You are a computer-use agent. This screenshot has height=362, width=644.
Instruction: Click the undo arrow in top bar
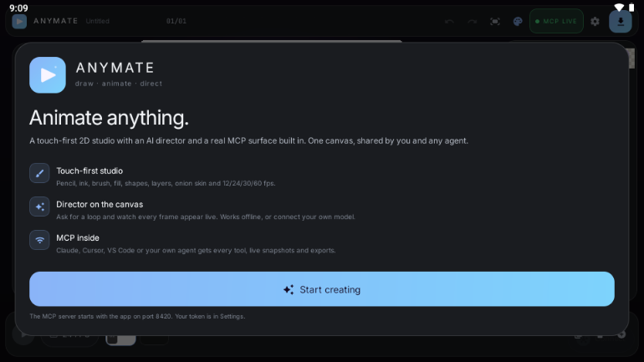(449, 22)
